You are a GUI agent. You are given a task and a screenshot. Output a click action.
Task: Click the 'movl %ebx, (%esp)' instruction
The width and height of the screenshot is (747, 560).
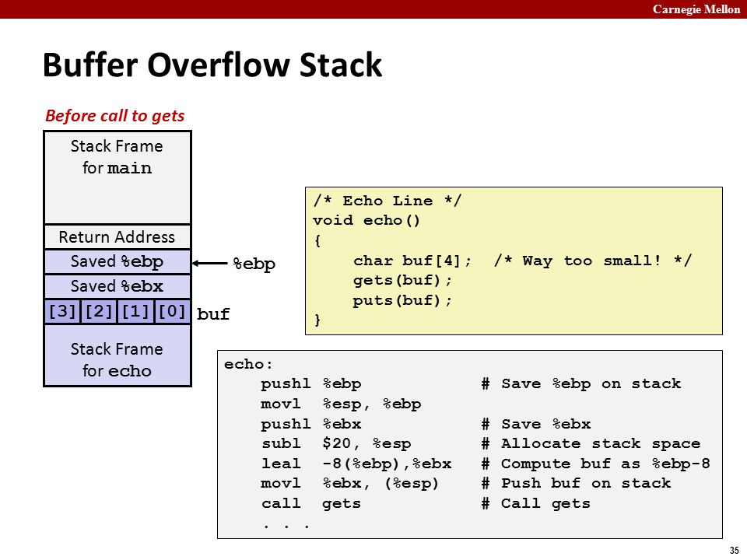(x=349, y=483)
